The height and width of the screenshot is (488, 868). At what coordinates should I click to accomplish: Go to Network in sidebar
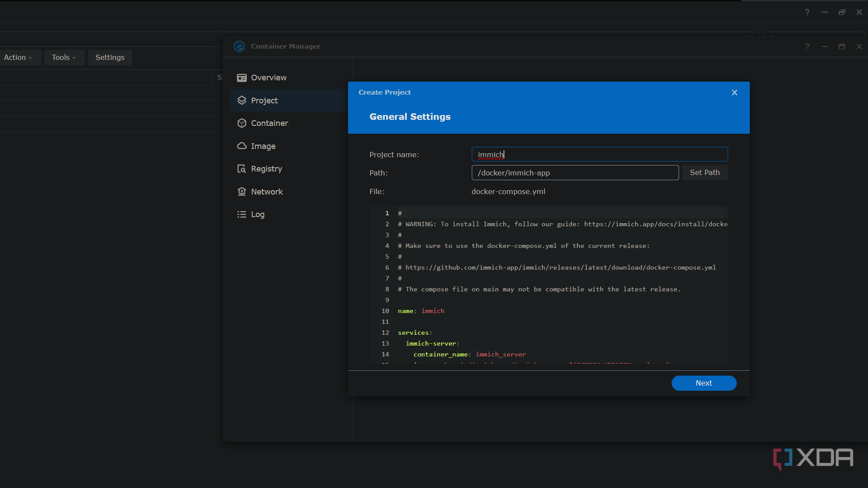pyautogui.click(x=288, y=191)
